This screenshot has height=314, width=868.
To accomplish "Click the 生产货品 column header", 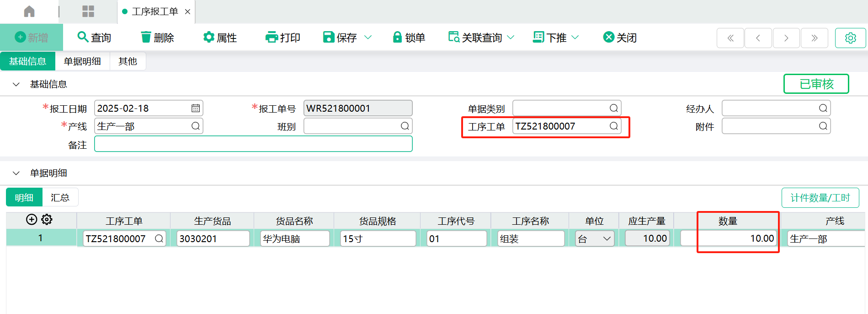I will coord(212,221).
